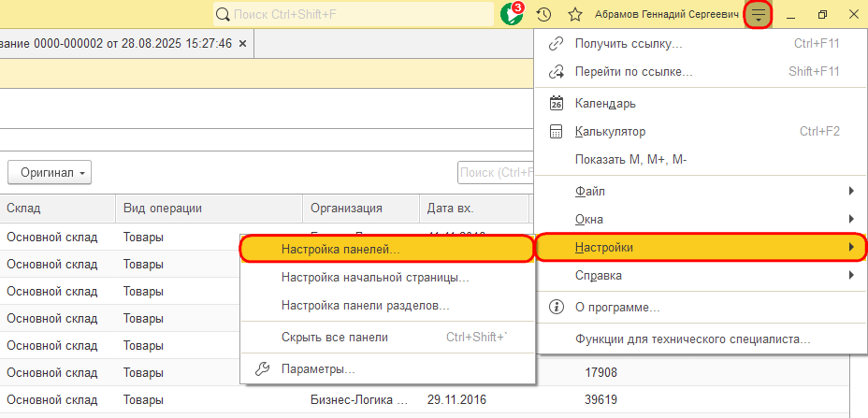Click the cell with value 39619
868x418 pixels.
601,399
